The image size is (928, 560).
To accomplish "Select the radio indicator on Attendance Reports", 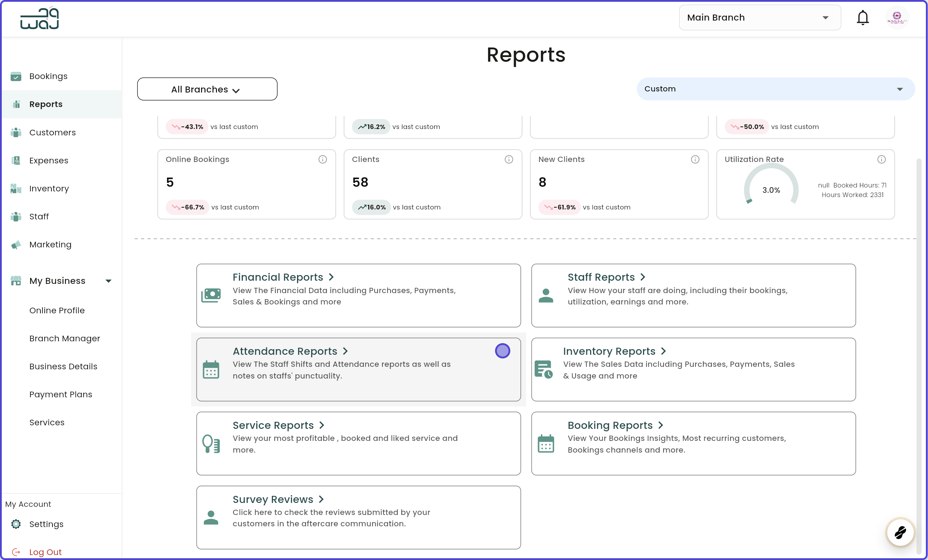I will point(502,351).
